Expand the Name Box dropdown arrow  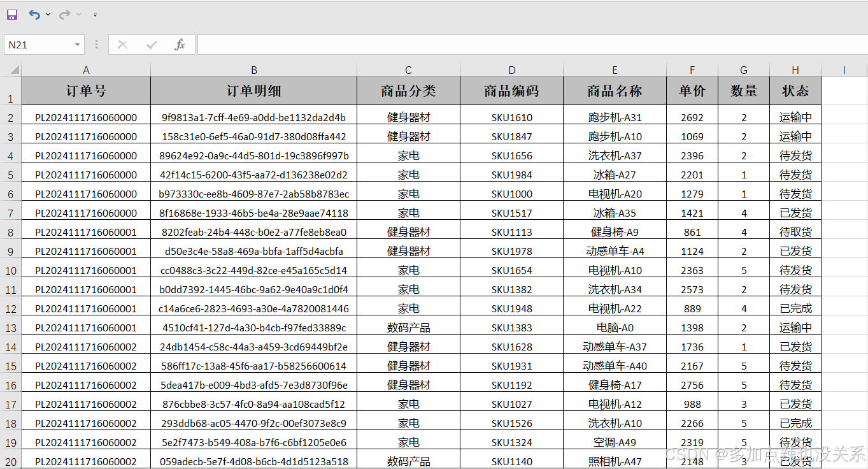pyautogui.click(x=78, y=45)
